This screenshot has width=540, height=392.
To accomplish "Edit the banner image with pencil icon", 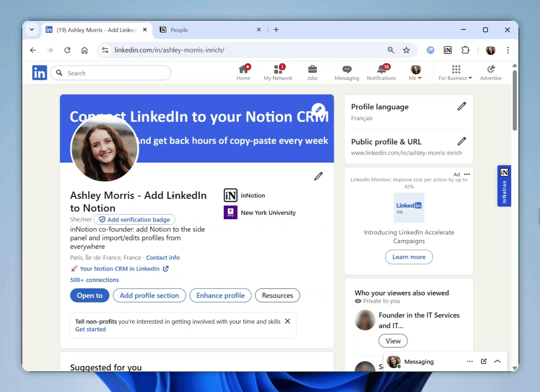I will 318,110.
